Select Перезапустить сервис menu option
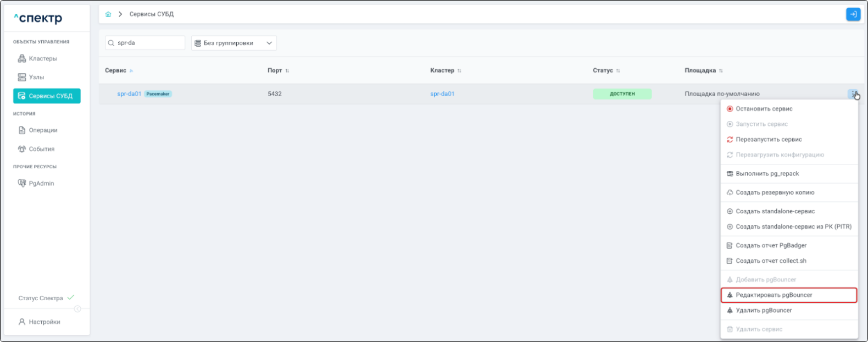 769,140
